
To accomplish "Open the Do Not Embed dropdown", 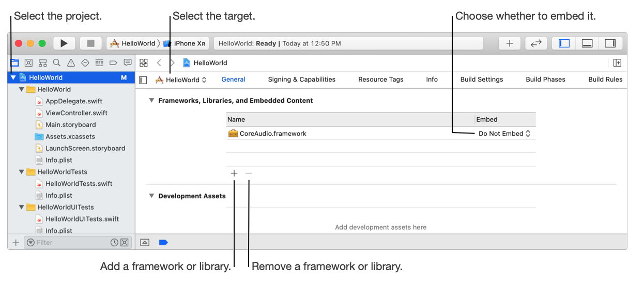I will (504, 134).
